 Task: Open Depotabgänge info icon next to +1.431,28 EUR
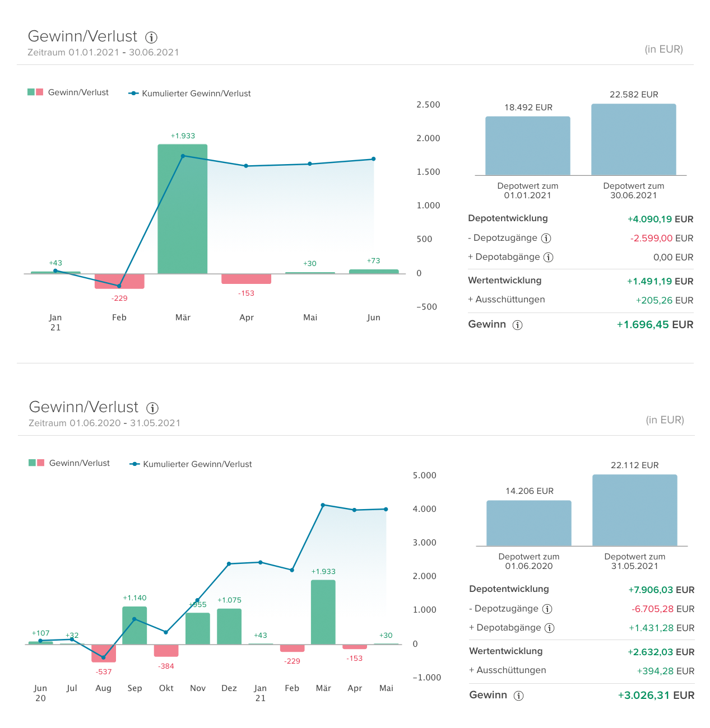click(x=550, y=628)
